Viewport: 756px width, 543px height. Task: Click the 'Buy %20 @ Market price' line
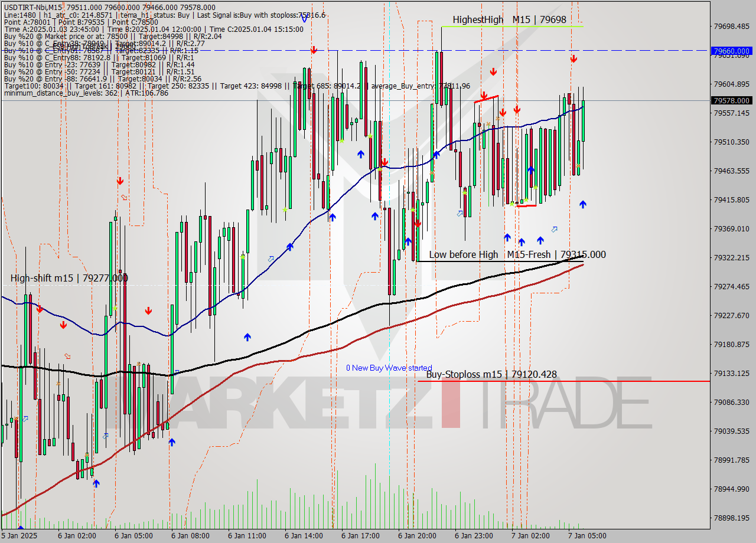point(112,36)
